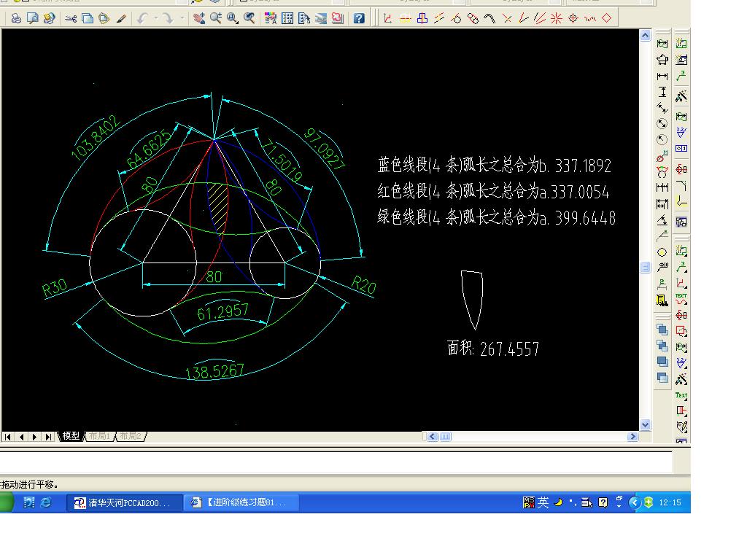
Task: Open the Markup Set Manager icon
Action: pyautogui.click(x=337, y=18)
